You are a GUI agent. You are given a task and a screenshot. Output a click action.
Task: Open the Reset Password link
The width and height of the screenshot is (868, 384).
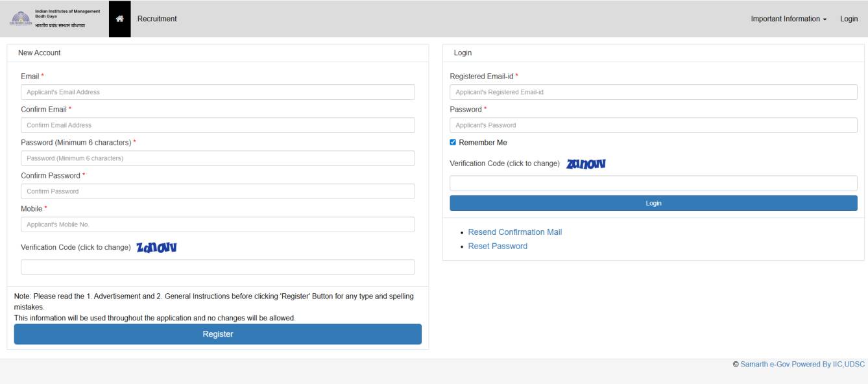pyautogui.click(x=498, y=246)
